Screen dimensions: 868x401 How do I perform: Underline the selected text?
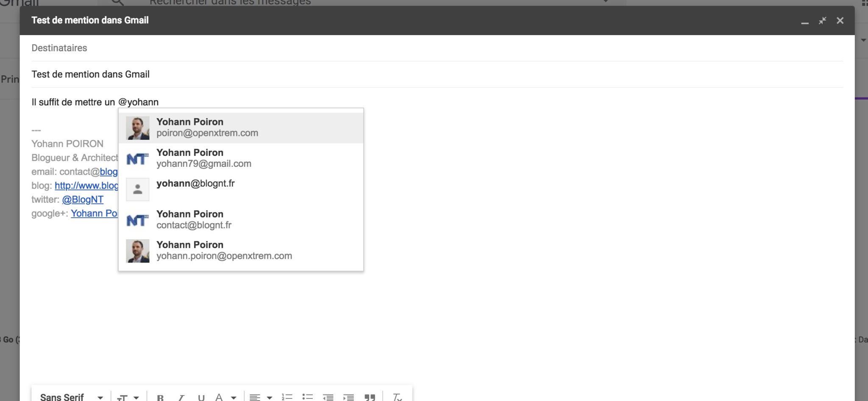coord(201,397)
